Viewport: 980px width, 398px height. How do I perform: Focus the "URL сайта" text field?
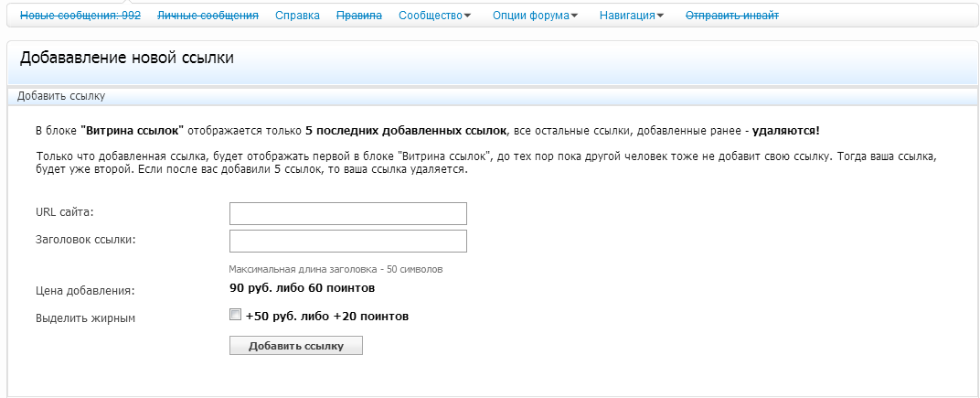point(347,213)
